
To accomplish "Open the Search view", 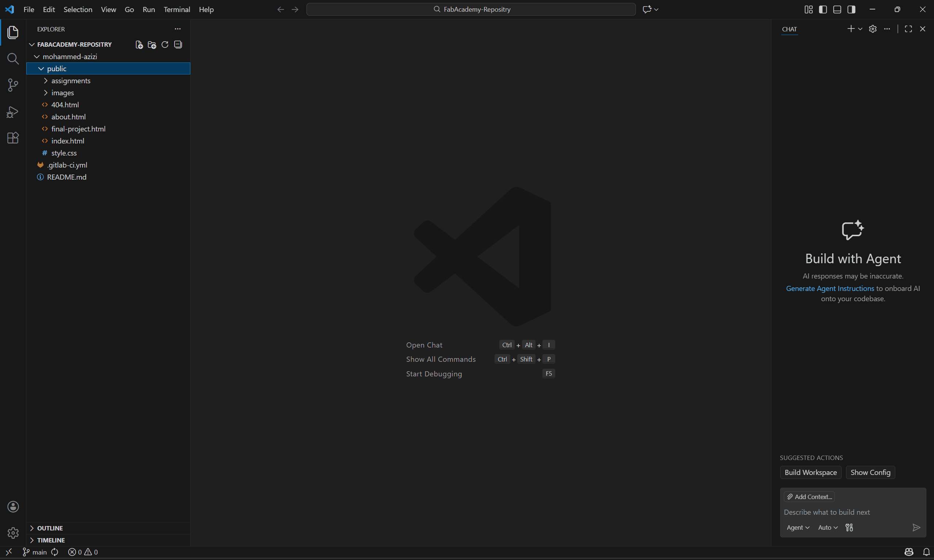I will [x=13, y=59].
